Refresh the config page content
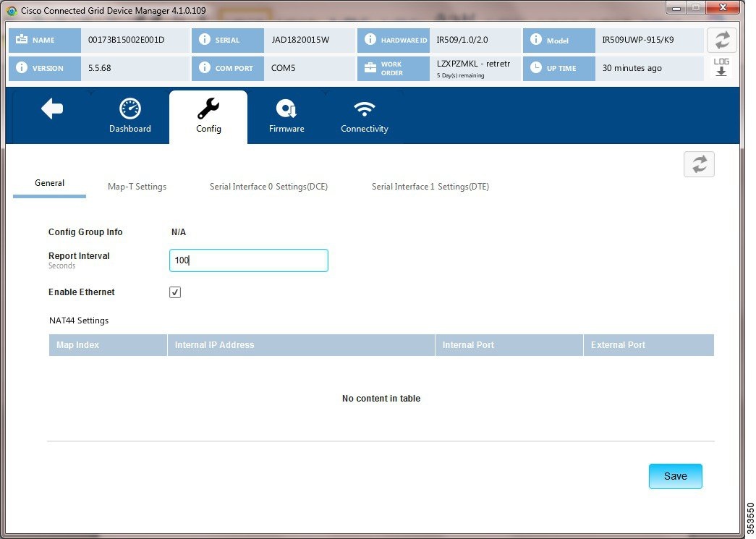 tap(699, 164)
